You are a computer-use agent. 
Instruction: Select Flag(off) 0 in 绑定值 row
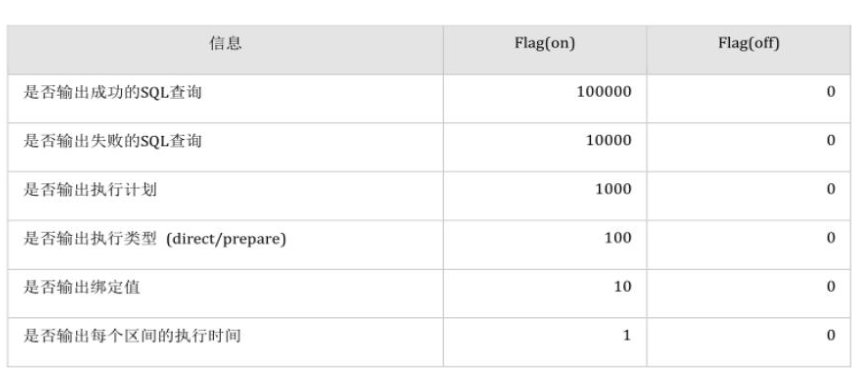coord(831,287)
